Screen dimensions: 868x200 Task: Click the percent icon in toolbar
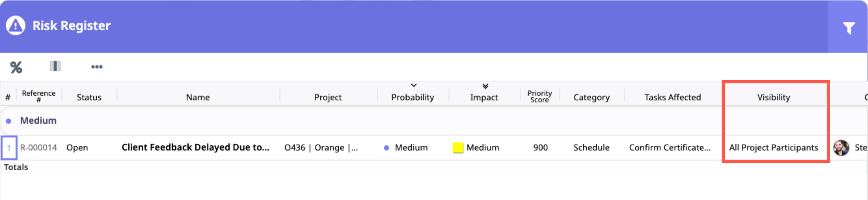pyautogui.click(x=16, y=67)
